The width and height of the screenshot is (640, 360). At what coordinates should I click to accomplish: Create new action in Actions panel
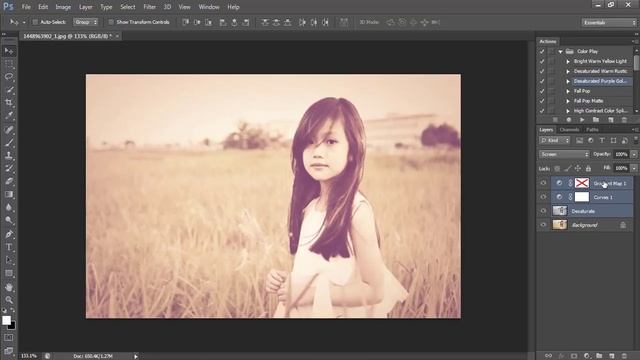coord(611,120)
